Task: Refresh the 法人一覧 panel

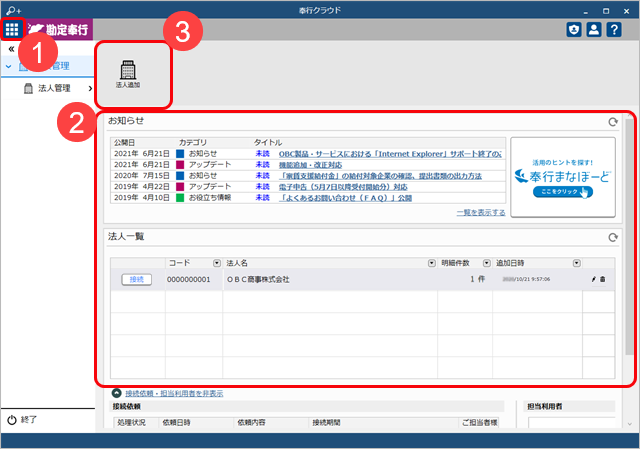Action: [x=613, y=237]
